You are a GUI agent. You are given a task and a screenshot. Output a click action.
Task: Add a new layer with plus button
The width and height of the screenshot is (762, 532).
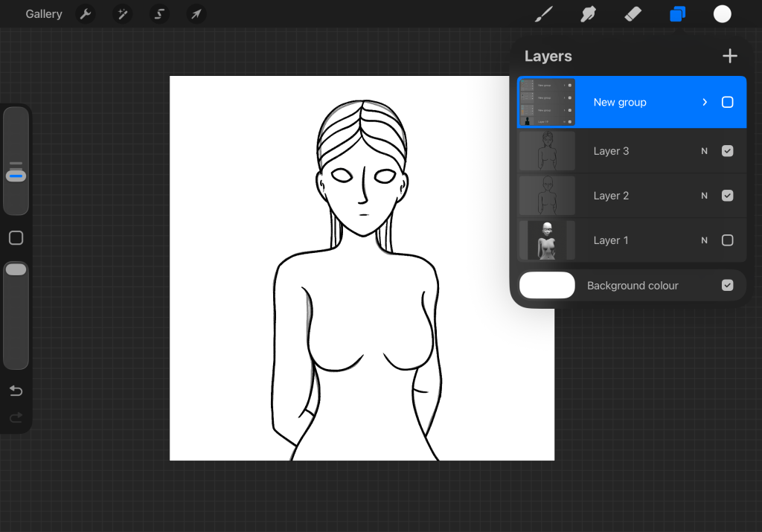729,56
